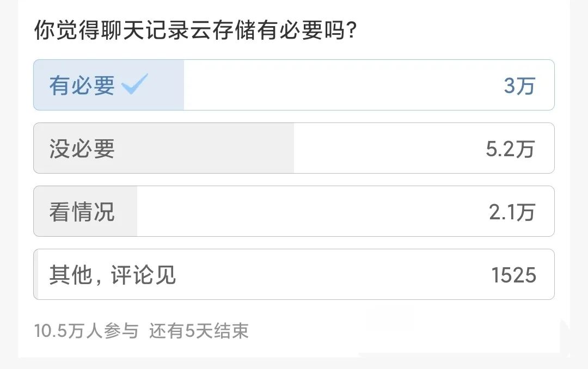This screenshot has height=369, width=588.
Task: Click the 1525 vote count
Action: click(x=513, y=274)
